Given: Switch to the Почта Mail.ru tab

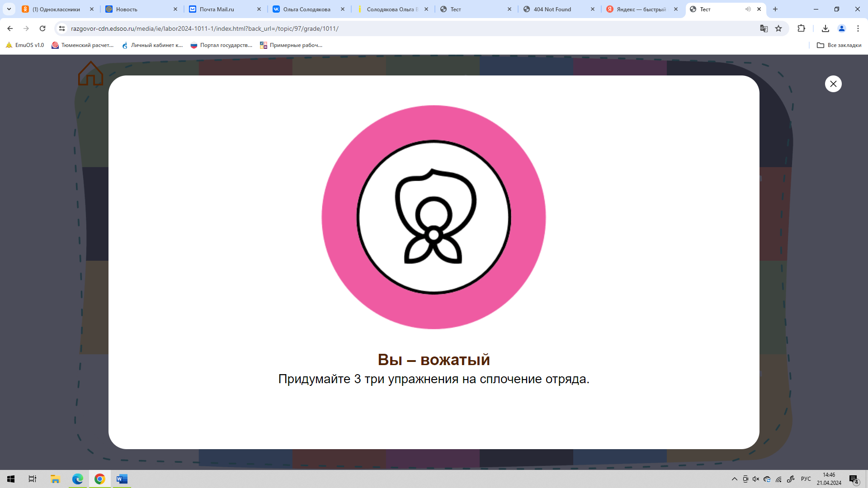Looking at the screenshot, I should point(217,9).
